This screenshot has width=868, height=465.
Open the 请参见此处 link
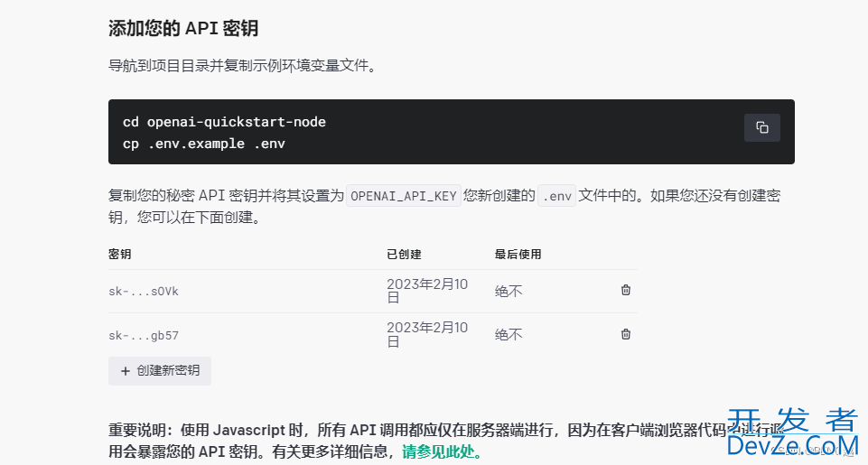pos(442,451)
